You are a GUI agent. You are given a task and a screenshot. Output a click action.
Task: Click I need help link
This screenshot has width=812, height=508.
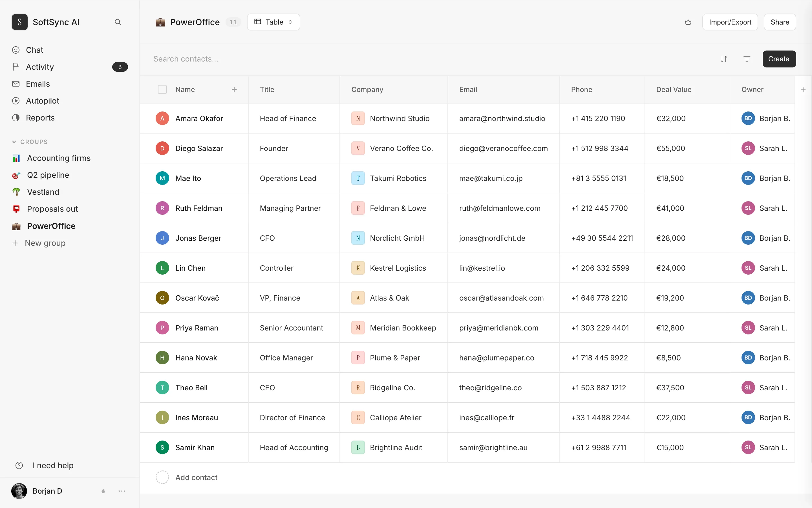pos(53,465)
